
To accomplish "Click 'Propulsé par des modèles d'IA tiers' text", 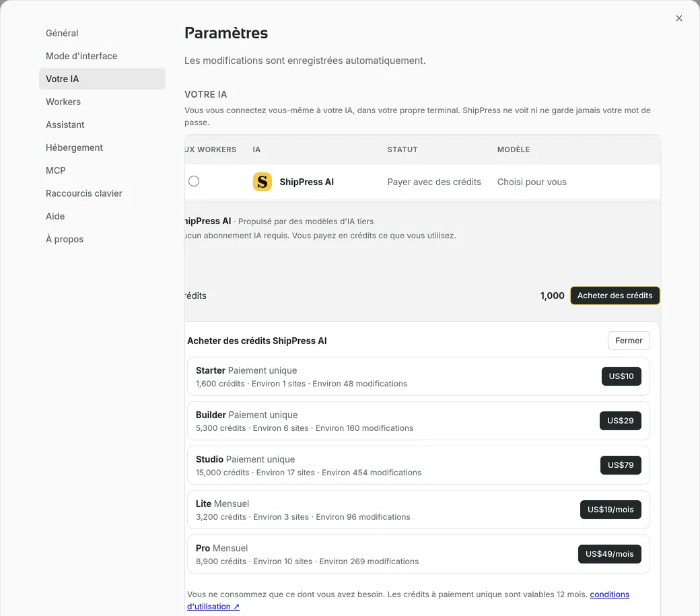I will coord(306,221).
